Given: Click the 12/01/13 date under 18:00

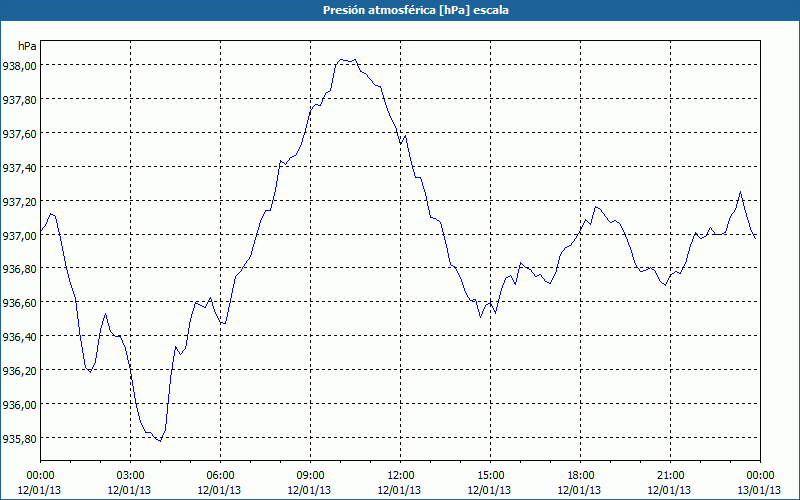Looking at the screenshot, I should 580,490.
